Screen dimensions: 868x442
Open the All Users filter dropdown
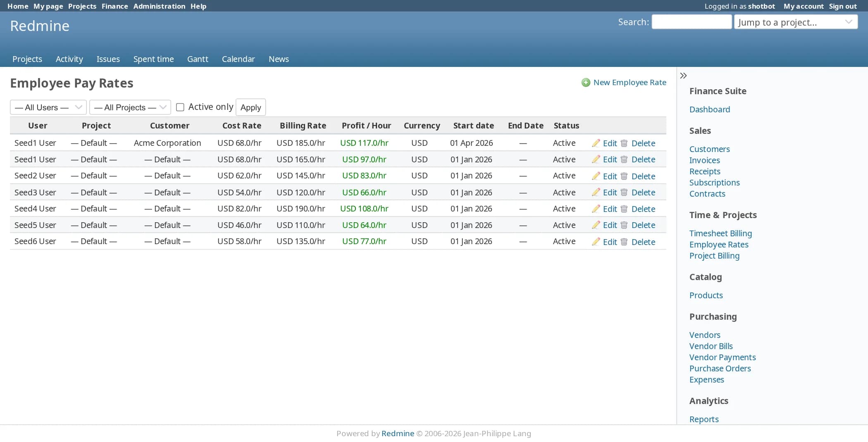tap(48, 107)
